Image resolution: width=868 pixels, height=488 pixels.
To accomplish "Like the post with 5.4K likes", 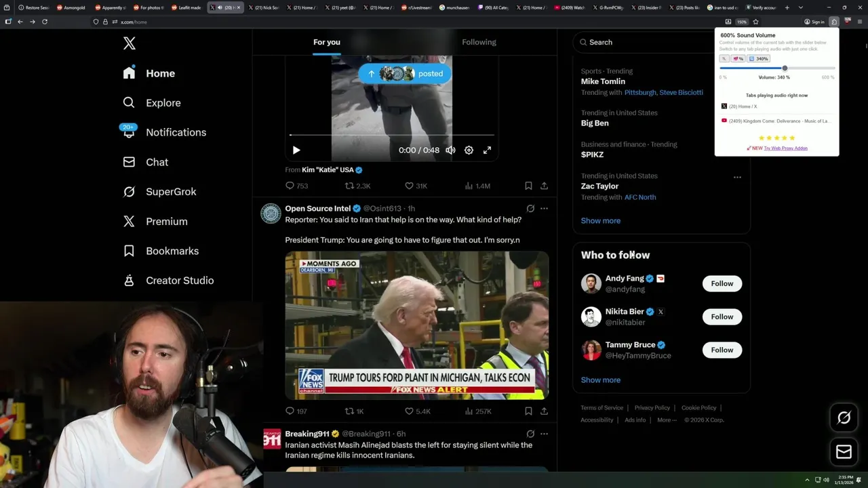I will pos(418,411).
